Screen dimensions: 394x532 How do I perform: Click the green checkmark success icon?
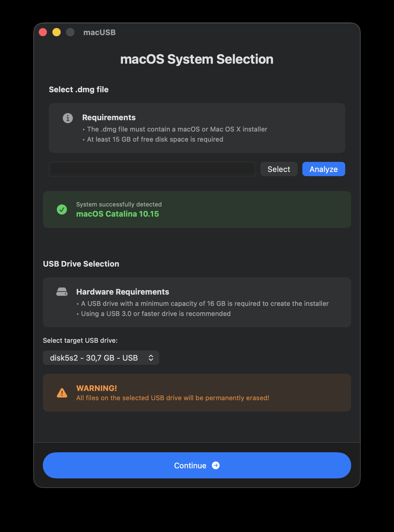[x=62, y=209]
